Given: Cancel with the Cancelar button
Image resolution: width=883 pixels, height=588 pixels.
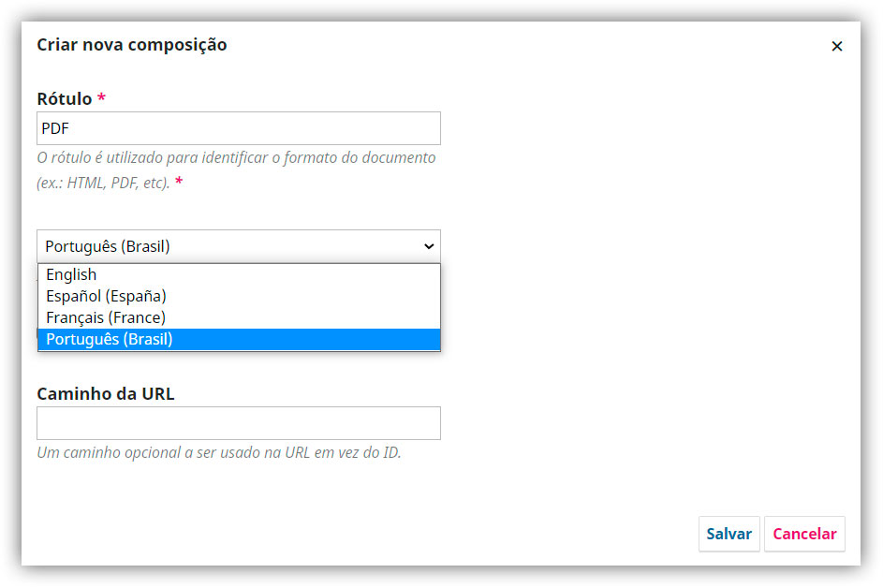Looking at the screenshot, I should coord(804,534).
